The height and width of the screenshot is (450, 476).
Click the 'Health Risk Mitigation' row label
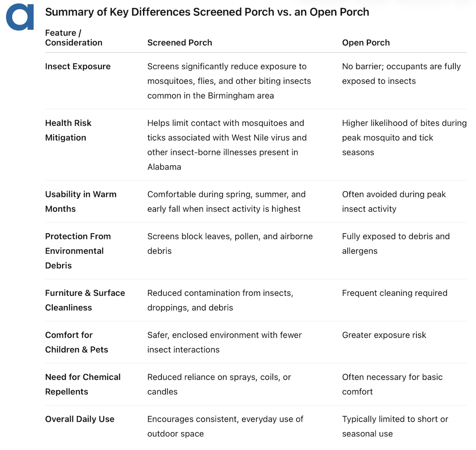click(x=68, y=130)
